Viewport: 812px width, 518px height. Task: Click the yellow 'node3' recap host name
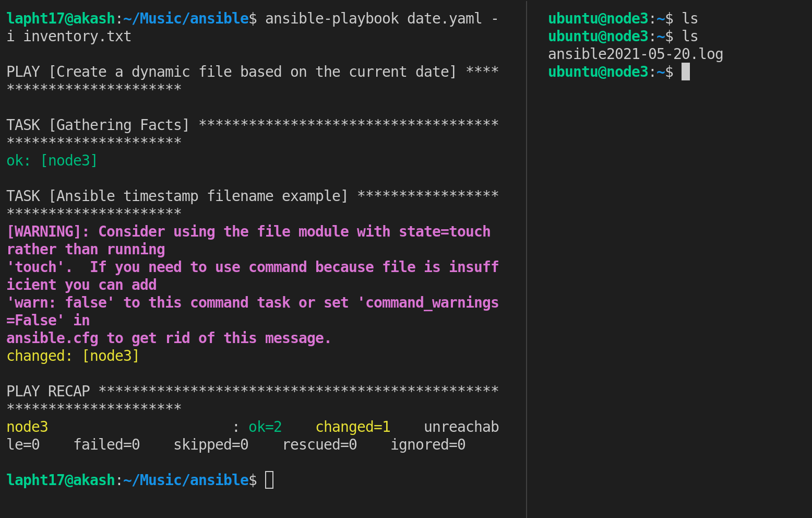(27, 427)
